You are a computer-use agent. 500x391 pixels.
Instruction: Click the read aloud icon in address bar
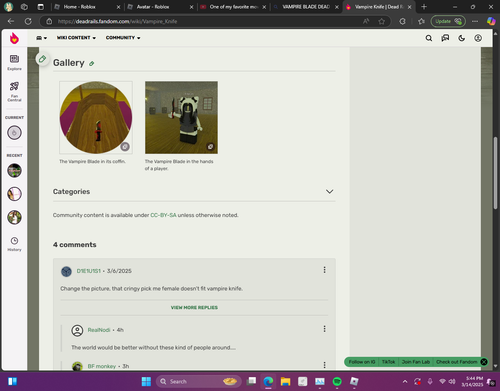point(366,21)
